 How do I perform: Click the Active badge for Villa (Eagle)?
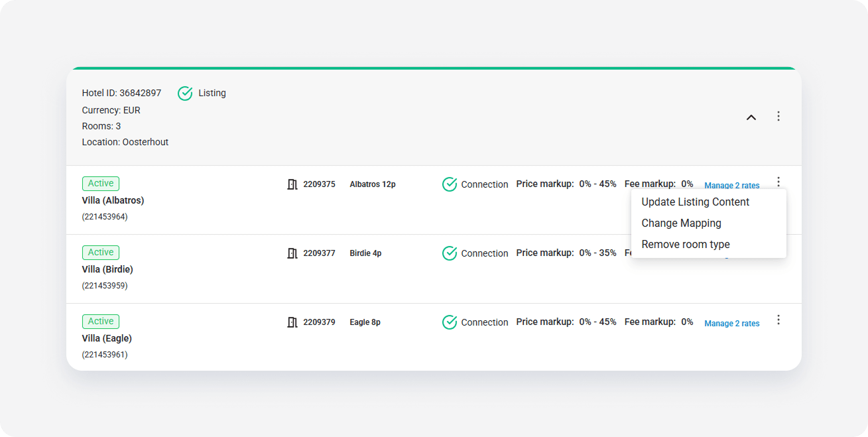tap(101, 322)
